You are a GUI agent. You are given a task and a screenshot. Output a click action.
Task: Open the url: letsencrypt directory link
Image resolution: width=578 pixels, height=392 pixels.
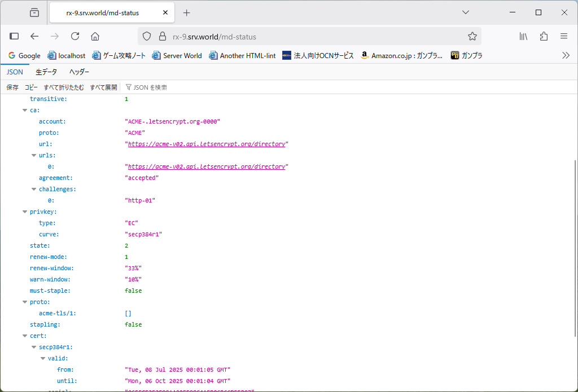coord(207,144)
